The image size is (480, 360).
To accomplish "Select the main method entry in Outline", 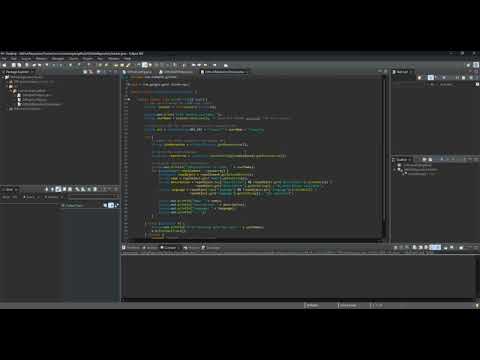I will (x=421, y=174).
